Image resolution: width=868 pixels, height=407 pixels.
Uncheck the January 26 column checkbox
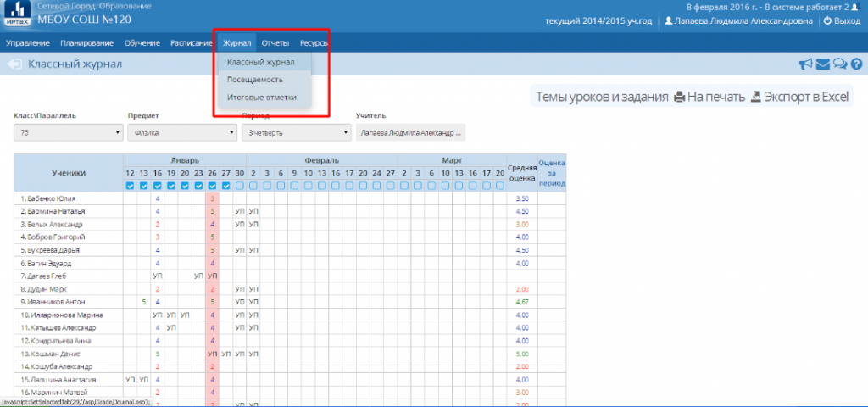tap(213, 186)
